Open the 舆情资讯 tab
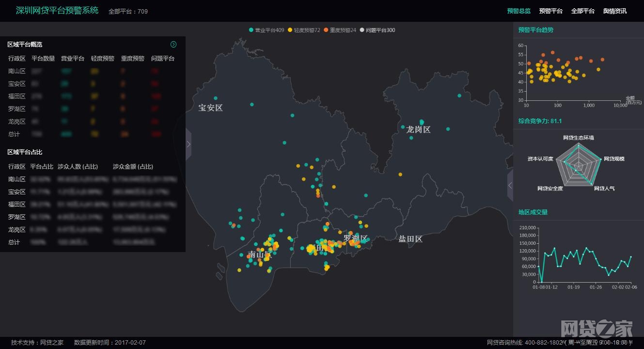This screenshot has height=349, width=644. tap(614, 11)
